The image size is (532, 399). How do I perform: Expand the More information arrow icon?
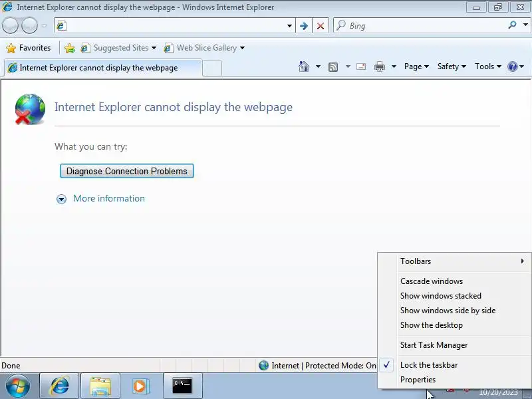point(61,199)
